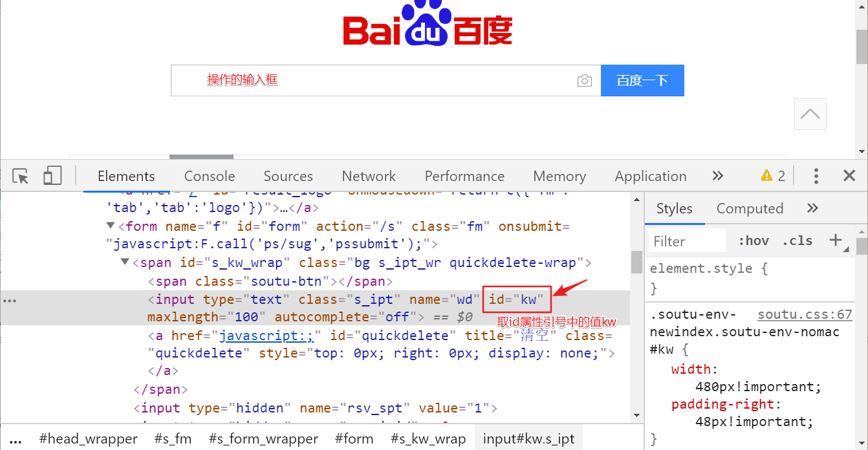The width and height of the screenshot is (868, 450).
Task: Click the ellipsis expand in anchor tag
Action: point(283,208)
